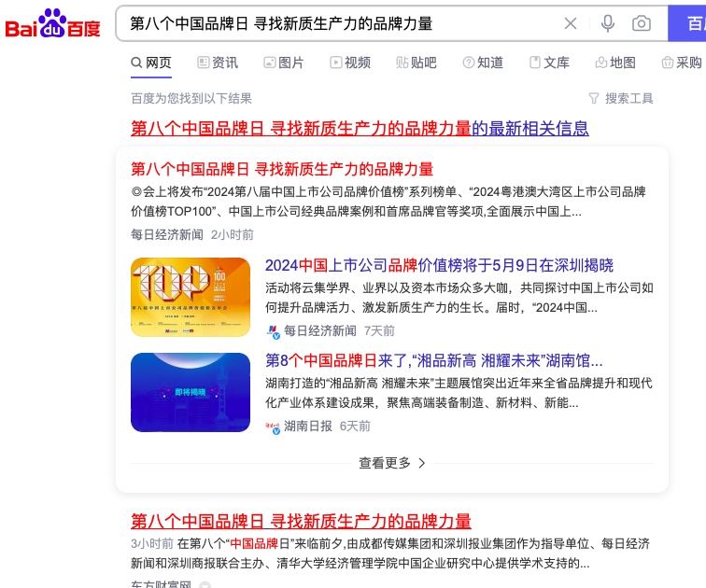Click the 文库 tab document icon
706x588 pixels.
click(x=535, y=63)
